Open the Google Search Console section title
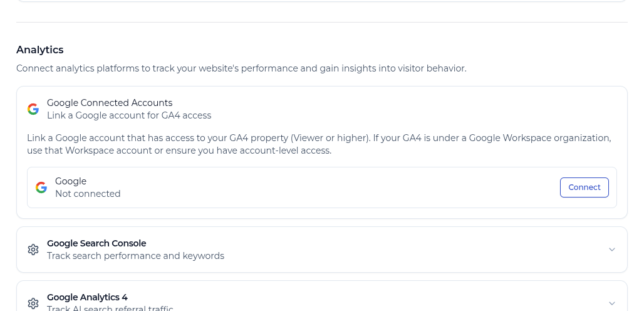This screenshot has width=644, height=311. click(x=96, y=243)
